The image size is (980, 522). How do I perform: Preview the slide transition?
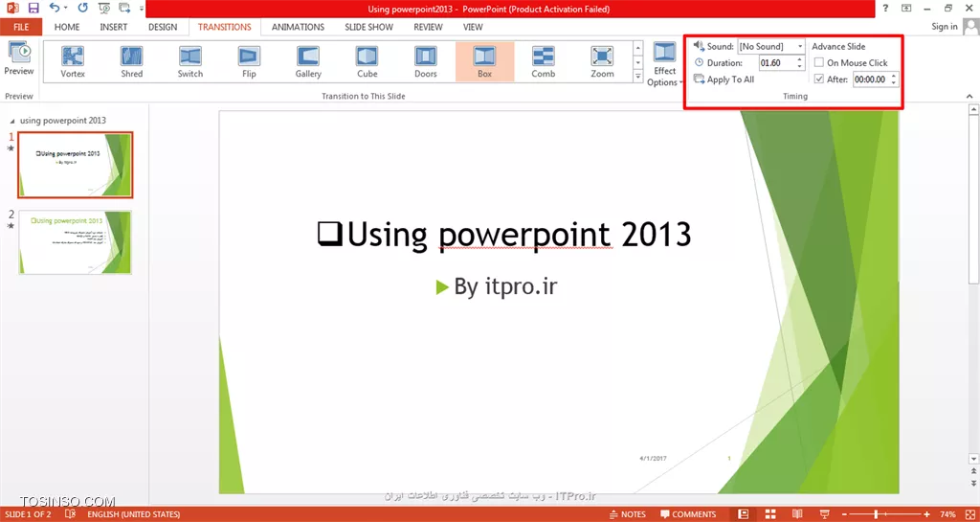click(19, 58)
